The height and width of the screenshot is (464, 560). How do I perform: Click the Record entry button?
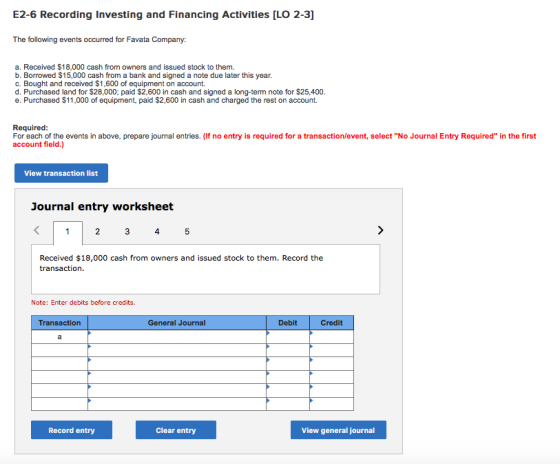71,430
